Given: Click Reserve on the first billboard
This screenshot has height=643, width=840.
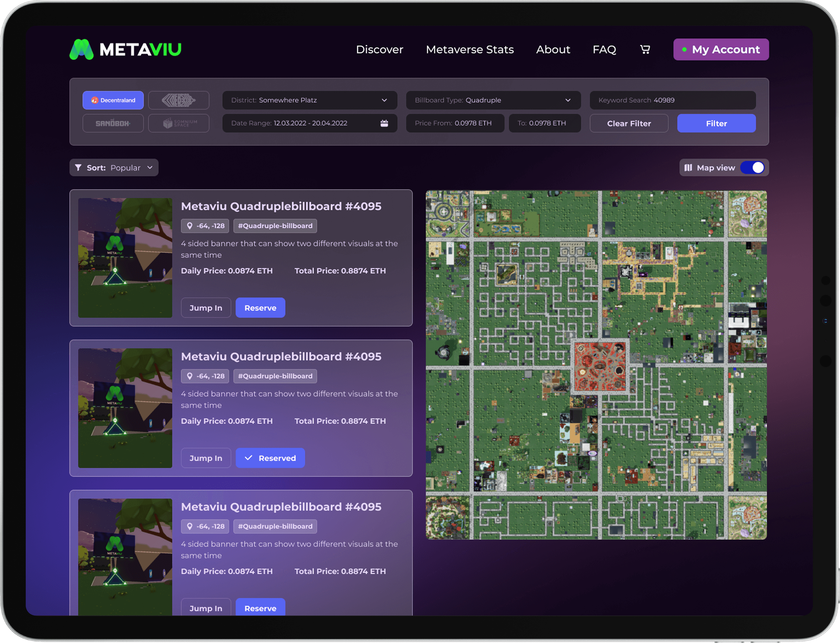Looking at the screenshot, I should click(x=260, y=308).
